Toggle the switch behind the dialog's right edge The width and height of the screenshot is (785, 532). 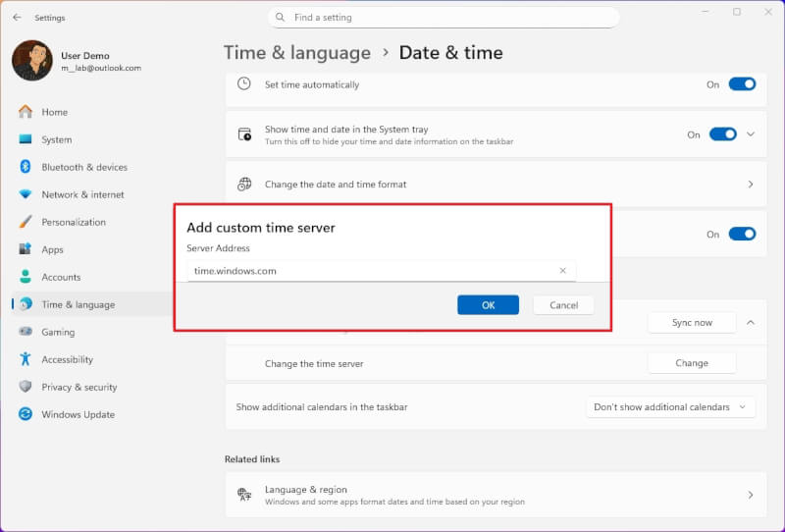(x=743, y=235)
